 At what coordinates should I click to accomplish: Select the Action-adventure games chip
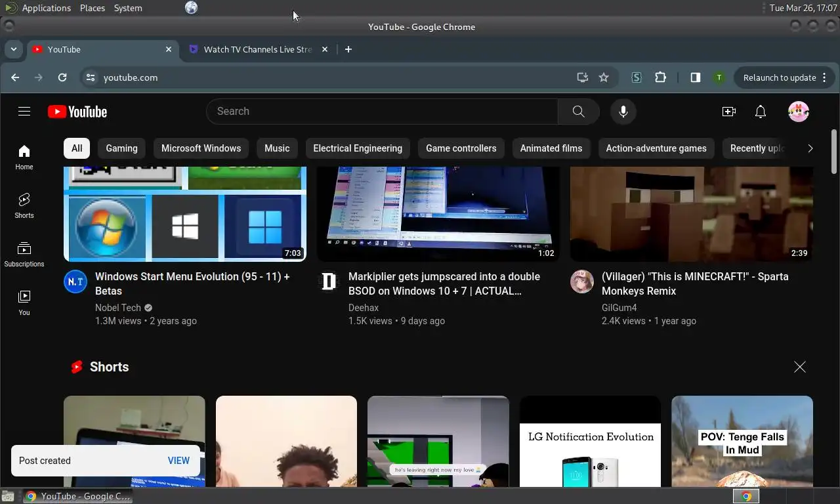tap(656, 148)
